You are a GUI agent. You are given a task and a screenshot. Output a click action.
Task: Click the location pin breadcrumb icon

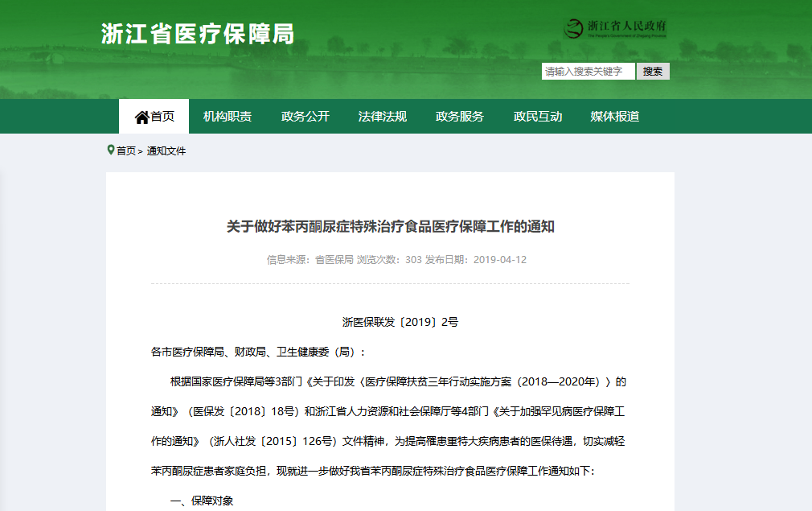click(x=110, y=150)
